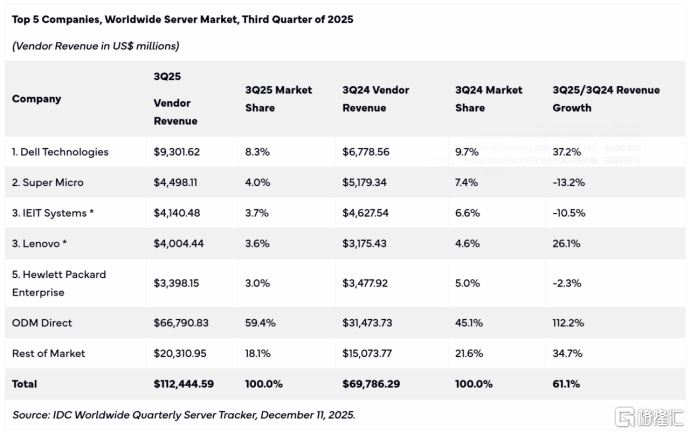690x434 pixels.
Task: Click the Vendor Revenue in US$ millions subtitle
Action: (x=96, y=46)
